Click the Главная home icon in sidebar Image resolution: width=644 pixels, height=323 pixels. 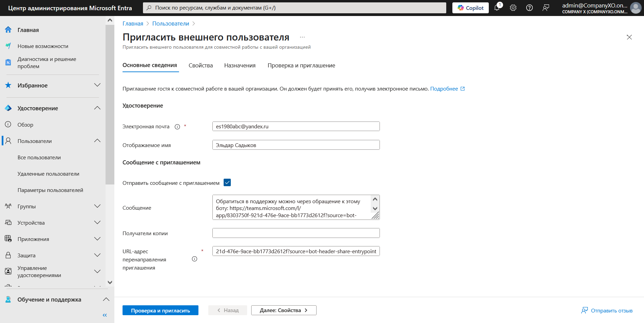(8, 30)
